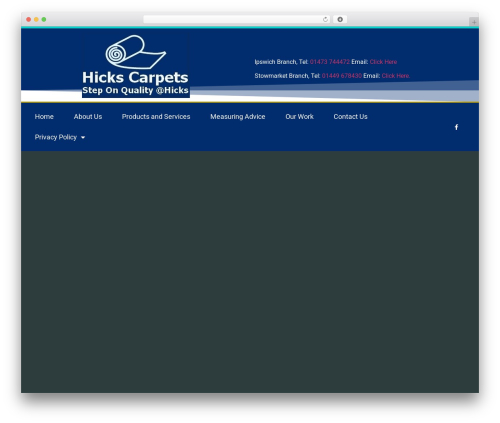Call Stowmarket number 01449 678430 link
The height and width of the screenshot is (423, 500).
pos(342,76)
